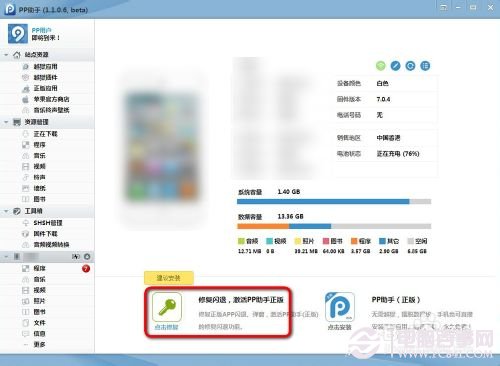Image resolution: width=500 pixels, height=366 pixels.
Task: Click the PP user avatar icon
Action: pyautogui.click(x=18, y=33)
